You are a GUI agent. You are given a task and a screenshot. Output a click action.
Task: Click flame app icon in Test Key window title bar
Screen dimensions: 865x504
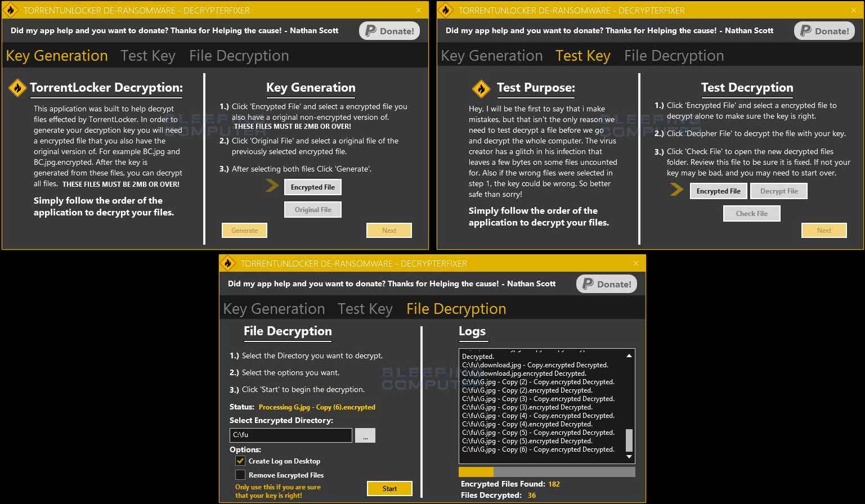click(x=446, y=10)
